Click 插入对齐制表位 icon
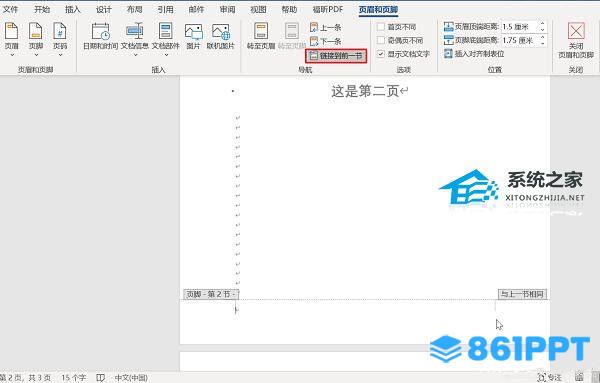The image size is (600, 383). pyautogui.click(x=448, y=54)
